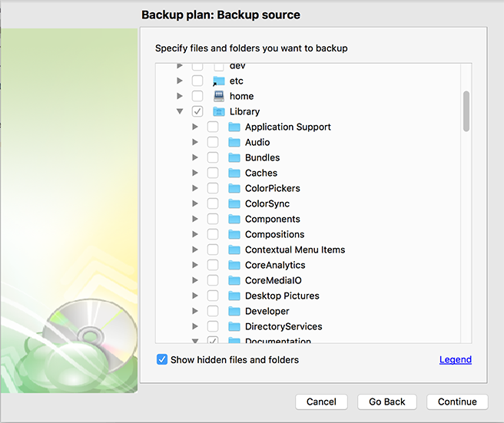504x423 pixels.
Task: Click the Library folder icon
Action: pyautogui.click(x=218, y=111)
